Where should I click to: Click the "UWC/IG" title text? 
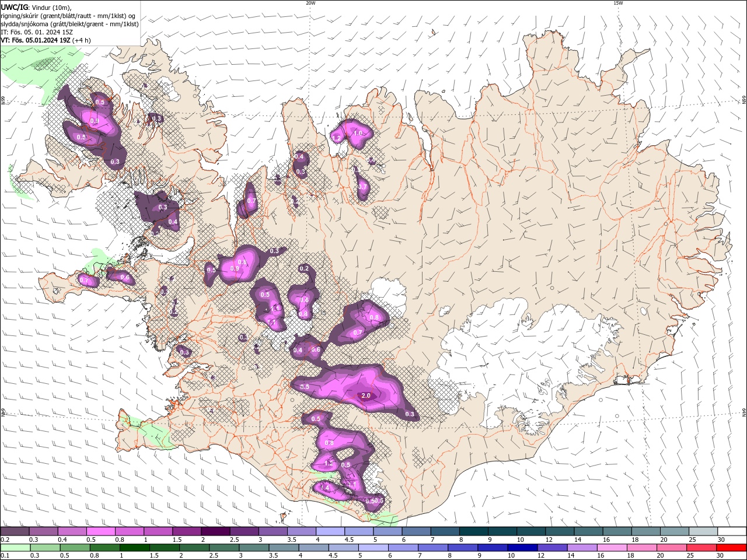click(14, 7)
